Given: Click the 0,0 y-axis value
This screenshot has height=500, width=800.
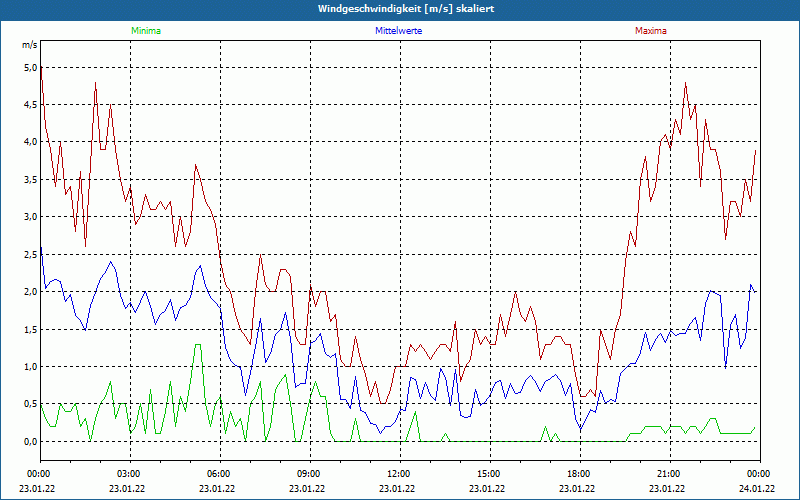Looking at the screenshot, I should click(x=30, y=442).
